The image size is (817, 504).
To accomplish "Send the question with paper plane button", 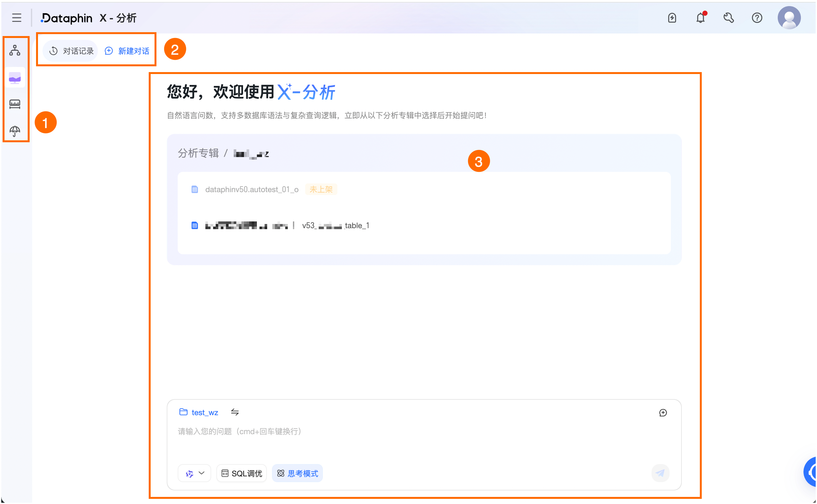I will [660, 473].
